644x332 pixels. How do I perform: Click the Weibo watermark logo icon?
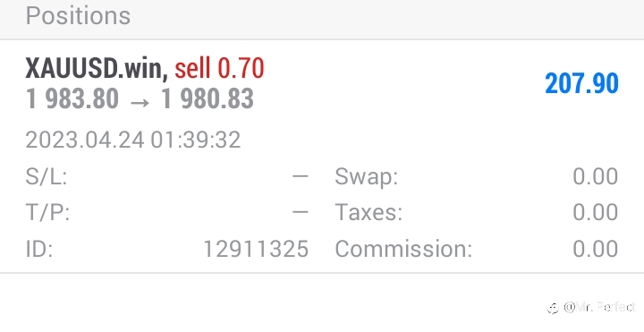click(554, 308)
